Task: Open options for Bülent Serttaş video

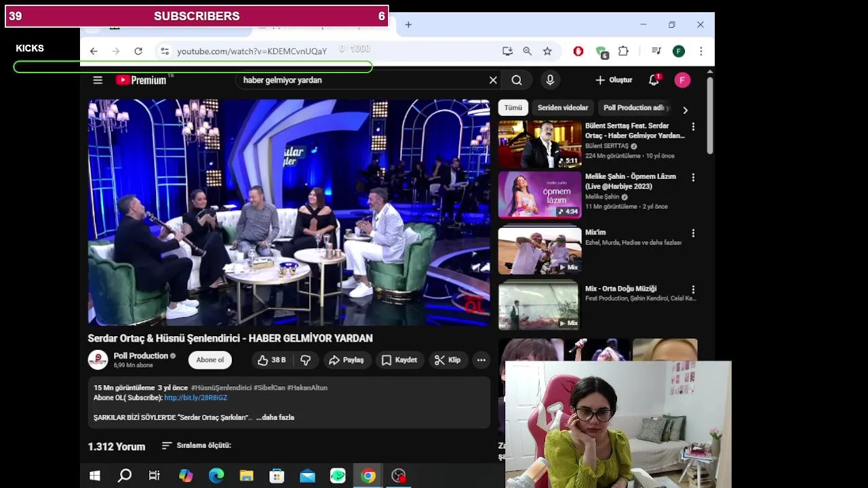Action: pyautogui.click(x=693, y=127)
